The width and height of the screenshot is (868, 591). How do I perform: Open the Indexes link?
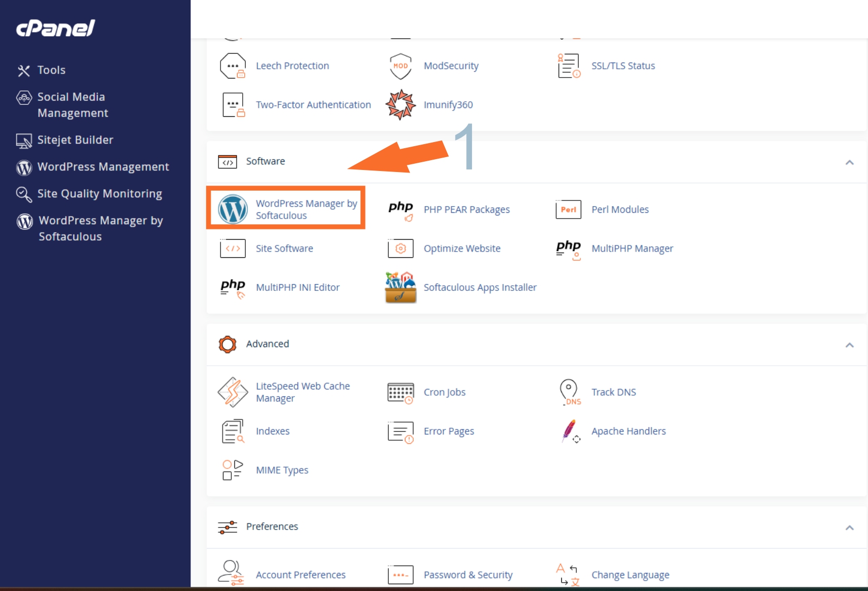[x=273, y=431]
